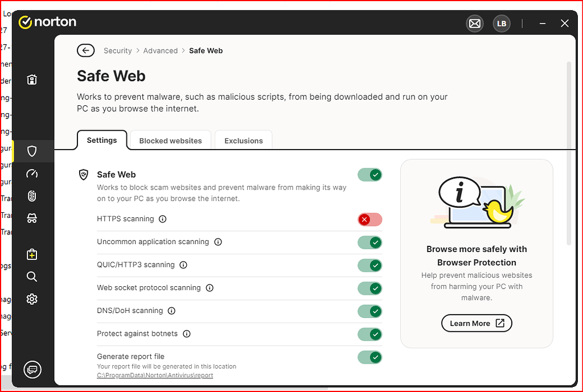This screenshot has width=583, height=392.
Task: Open Privacy via the incognito glasses icon
Action: (x=32, y=218)
